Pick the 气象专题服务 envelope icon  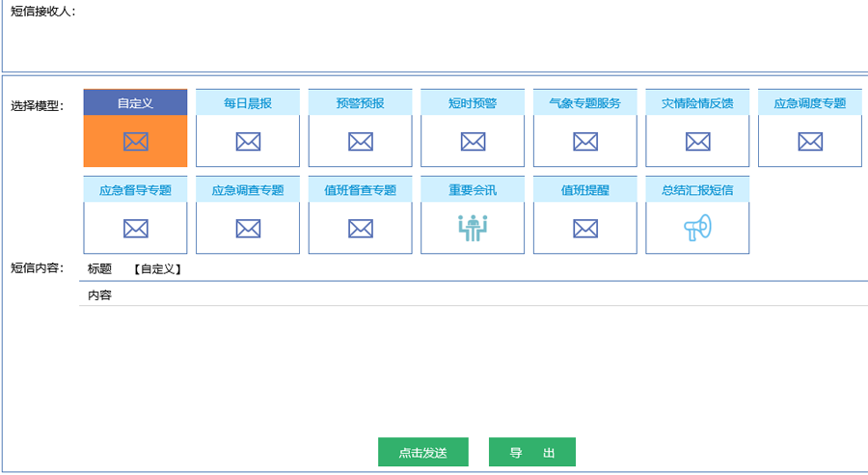(x=585, y=142)
